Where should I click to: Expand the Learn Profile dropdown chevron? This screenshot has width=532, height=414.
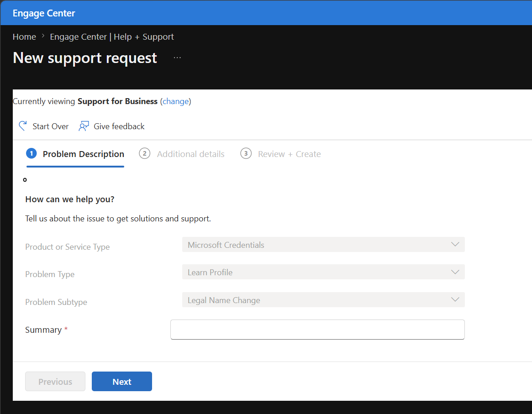tap(455, 272)
